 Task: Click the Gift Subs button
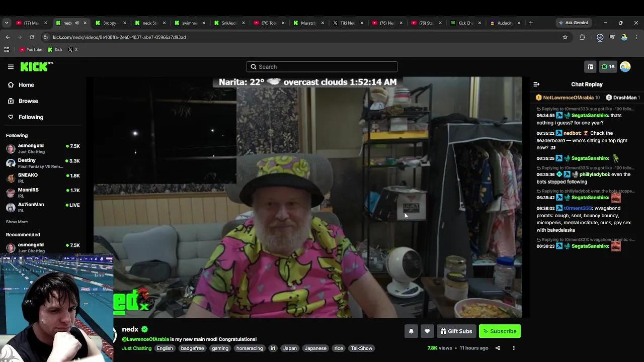click(x=456, y=331)
